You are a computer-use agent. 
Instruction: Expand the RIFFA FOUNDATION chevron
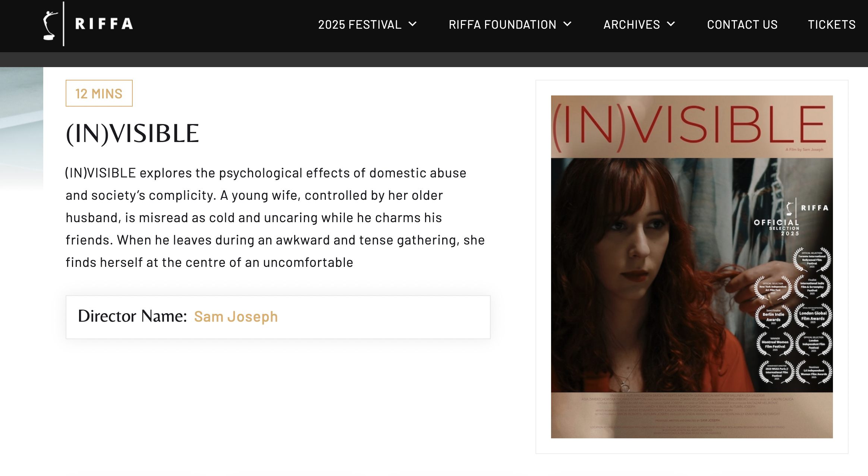[x=567, y=25]
